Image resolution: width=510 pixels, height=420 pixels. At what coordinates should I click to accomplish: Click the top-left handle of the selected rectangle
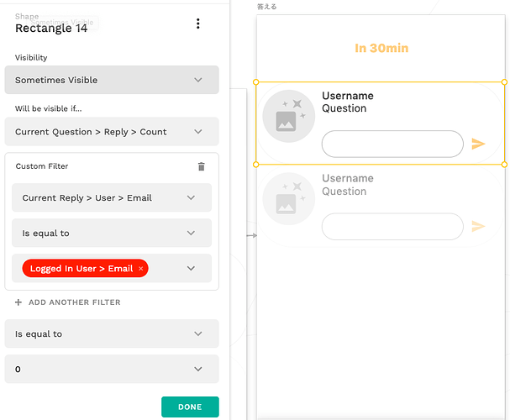[x=256, y=82]
